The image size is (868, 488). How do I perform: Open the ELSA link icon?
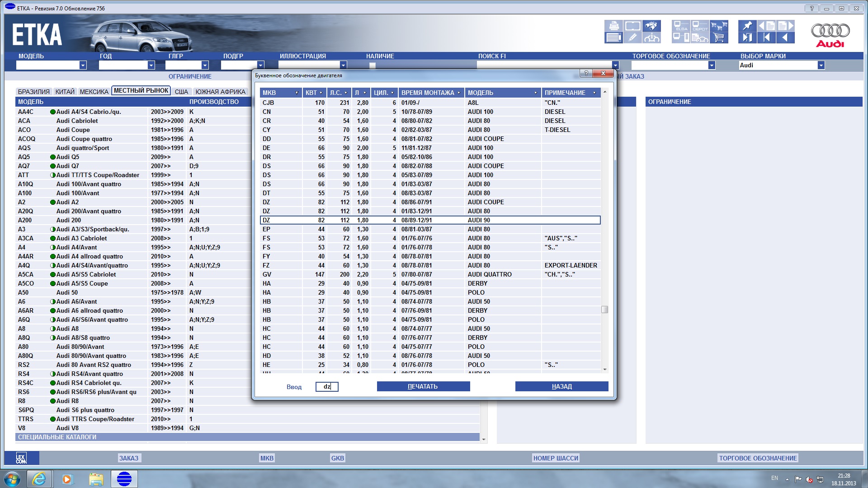tap(681, 26)
